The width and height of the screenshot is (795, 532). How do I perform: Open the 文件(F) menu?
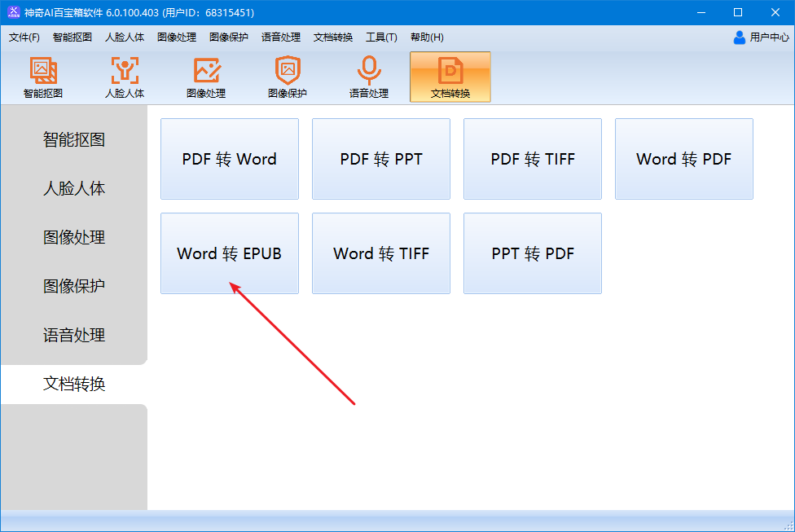click(x=24, y=37)
